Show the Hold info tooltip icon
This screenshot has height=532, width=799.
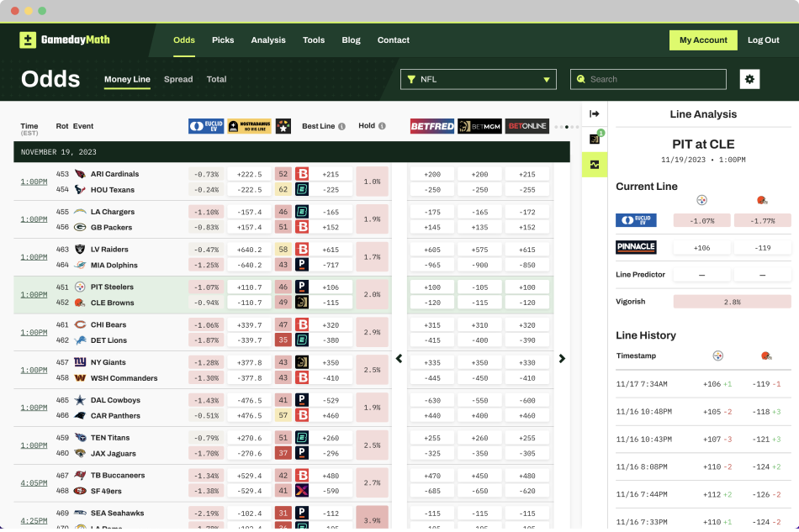pyautogui.click(x=382, y=126)
